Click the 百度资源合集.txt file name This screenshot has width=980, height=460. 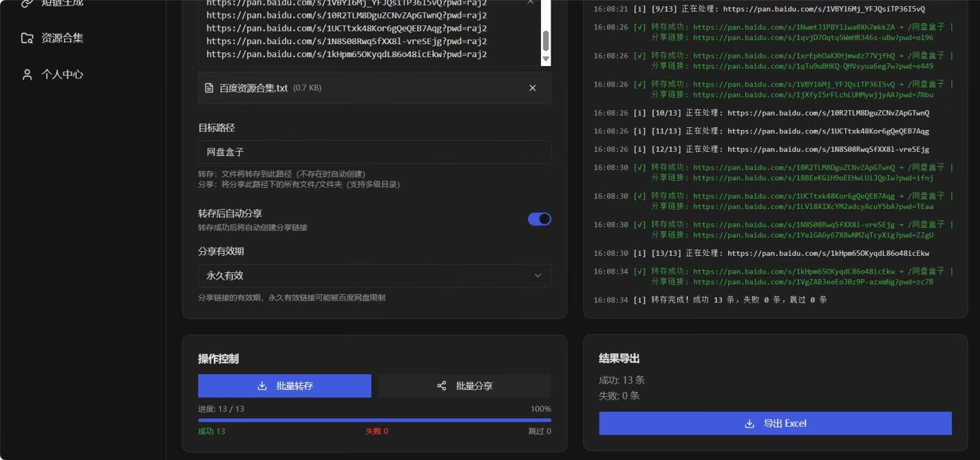click(253, 88)
